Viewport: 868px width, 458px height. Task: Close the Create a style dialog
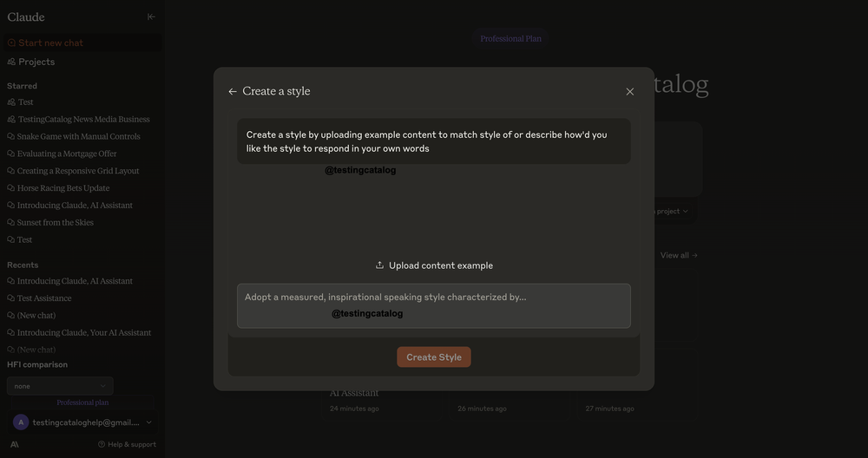630,92
